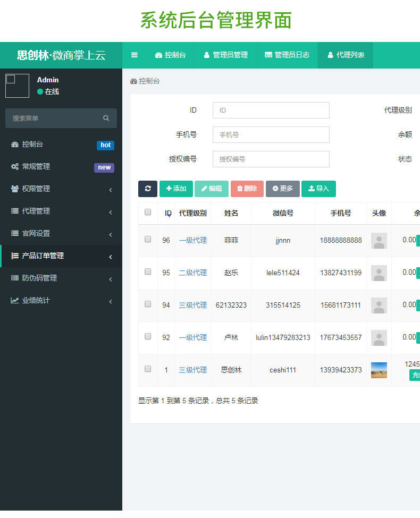This screenshot has width=420, height=518.
Task: Click WeChat ID ceshi111 cell
Action: 283,370
